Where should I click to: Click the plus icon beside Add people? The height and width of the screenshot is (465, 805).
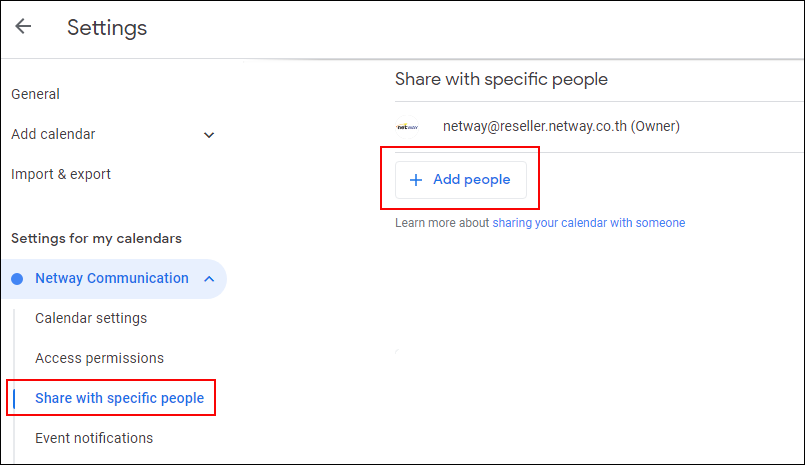click(x=416, y=180)
